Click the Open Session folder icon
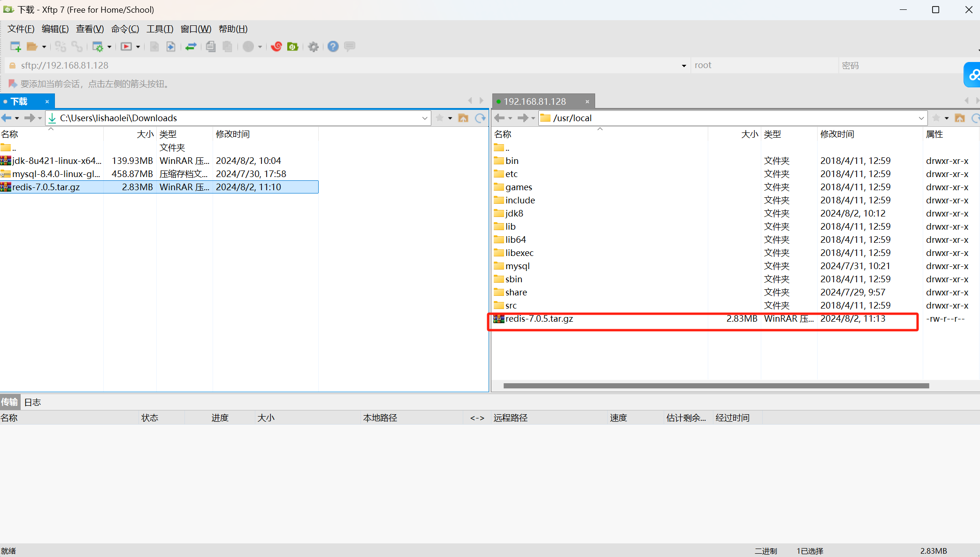 [32, 46]
